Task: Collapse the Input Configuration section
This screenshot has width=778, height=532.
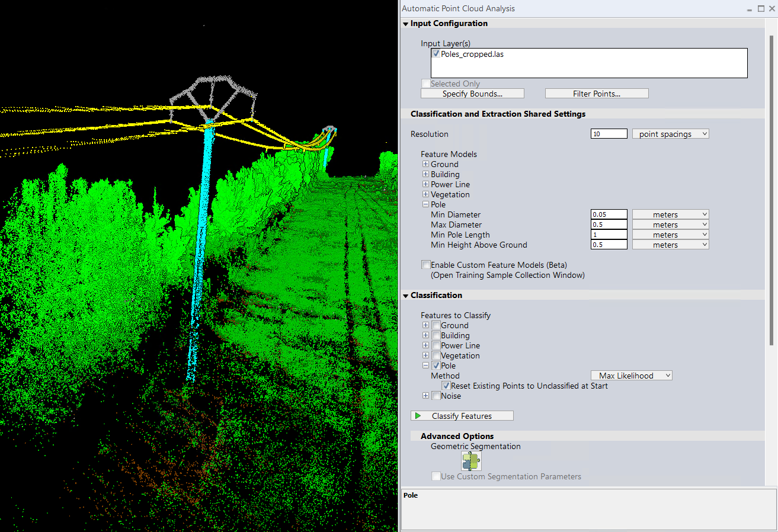Action: [x=406, y=24]
